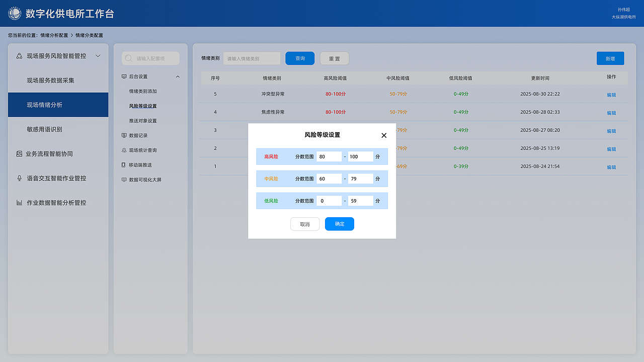Confirm risk levels with 确定

[340, 224]
